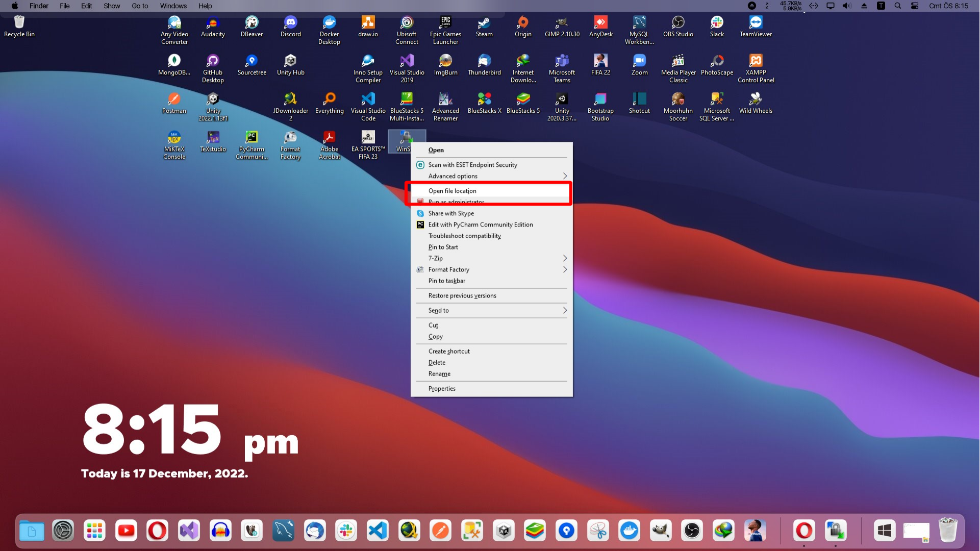
Task: Select the Sourcetree desktop icon
Action: [x=252, y=65]
